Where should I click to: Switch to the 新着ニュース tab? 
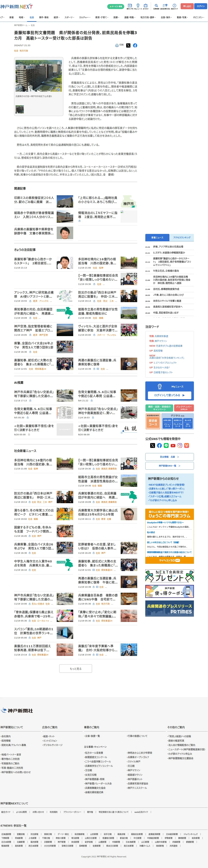pos(157,238)
